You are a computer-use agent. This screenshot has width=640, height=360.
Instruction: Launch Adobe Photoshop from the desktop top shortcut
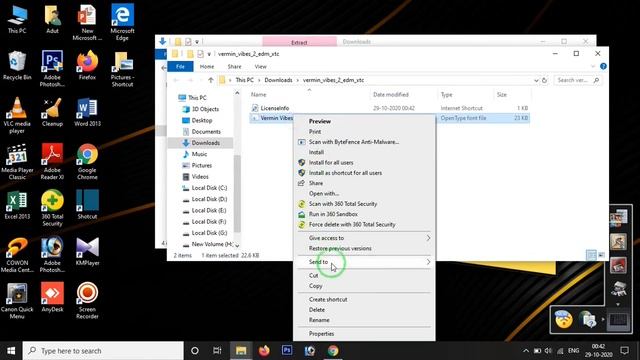point(52,69)
